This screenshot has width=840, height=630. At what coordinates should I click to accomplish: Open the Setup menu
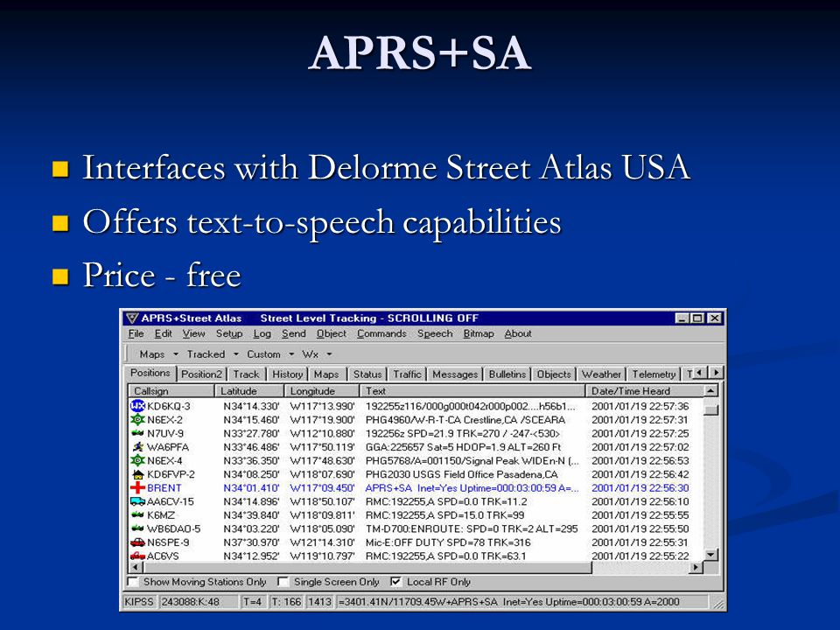229,333
